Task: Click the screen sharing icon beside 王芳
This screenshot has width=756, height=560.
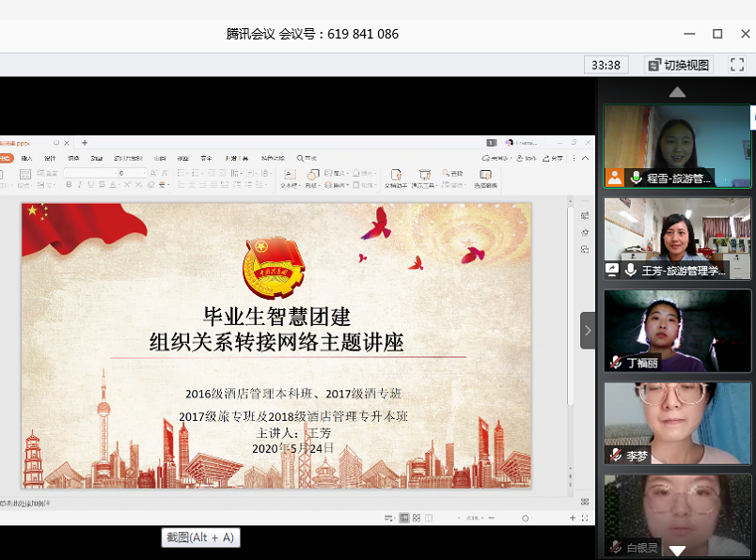Action: 613,271
